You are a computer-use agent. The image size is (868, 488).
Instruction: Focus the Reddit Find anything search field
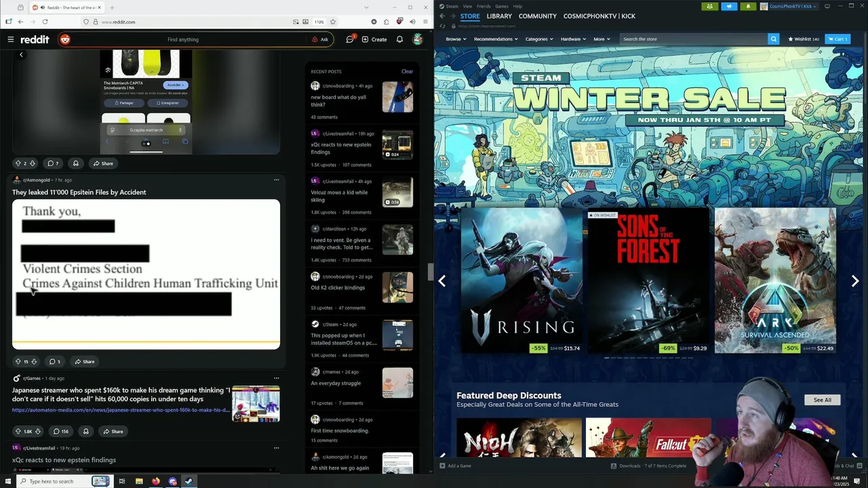[x=183, y=39]
